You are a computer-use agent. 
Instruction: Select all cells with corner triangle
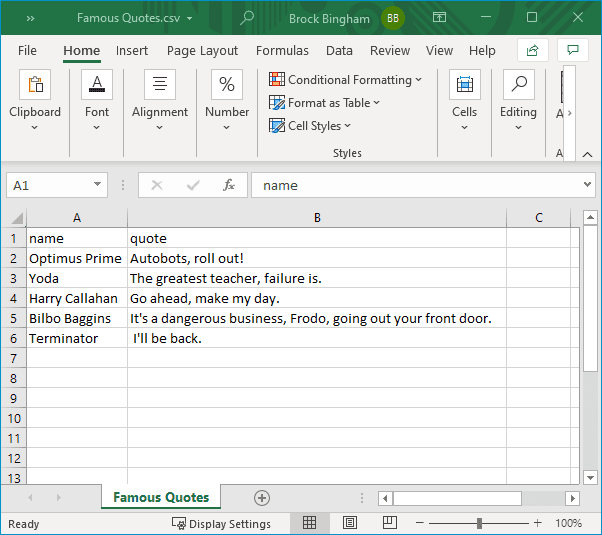17,218
